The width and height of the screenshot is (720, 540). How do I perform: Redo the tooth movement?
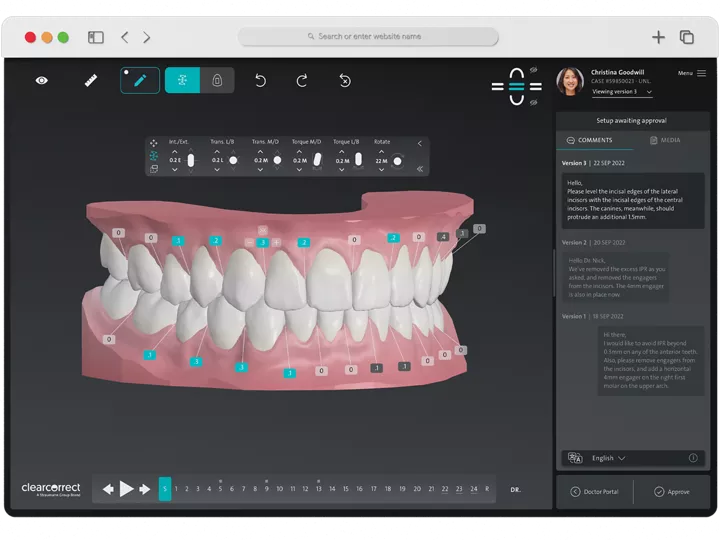(302, 80)
